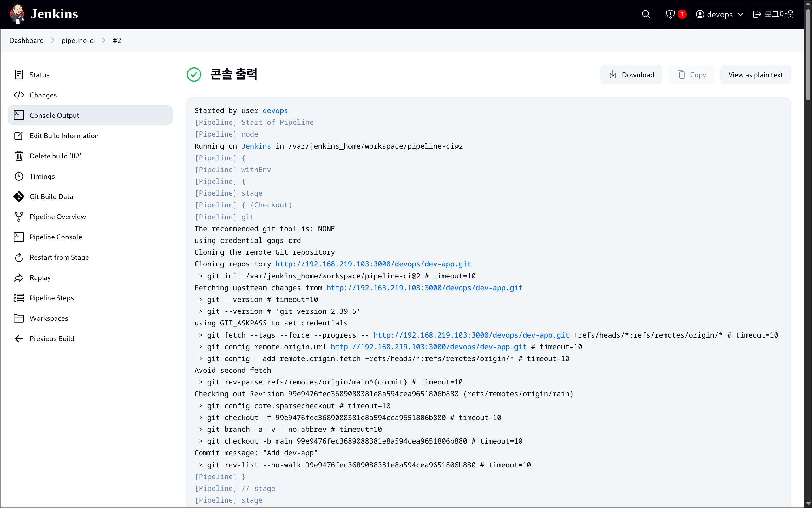Open Workspaces
The width and height of the screenshot is (812, 508).
click(x=90, y=318)
